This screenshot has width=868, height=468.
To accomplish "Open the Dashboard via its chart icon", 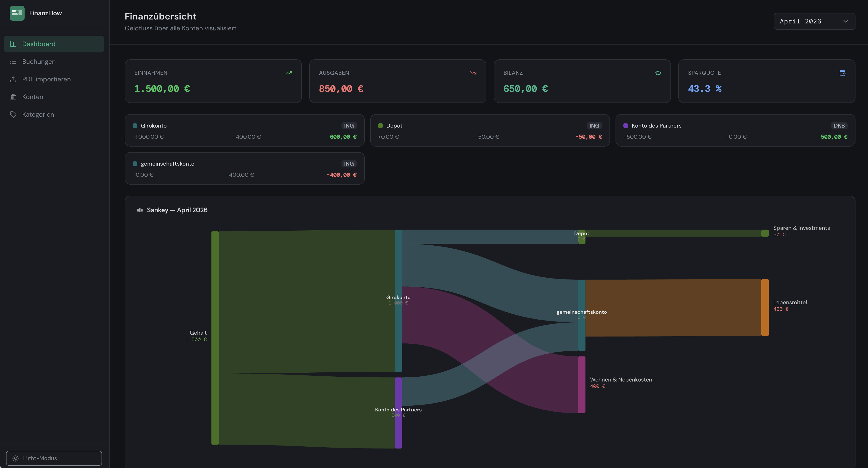I will pyautogui.click(x=13, y=44).
